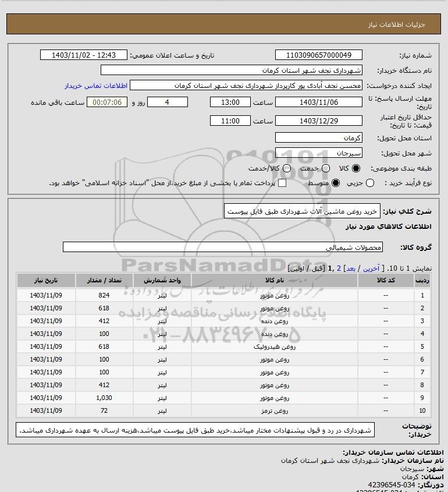Click the جزئیات اطلاعات نیاز header title
This screenshot has width=448, height=492.
coord(397,24)
